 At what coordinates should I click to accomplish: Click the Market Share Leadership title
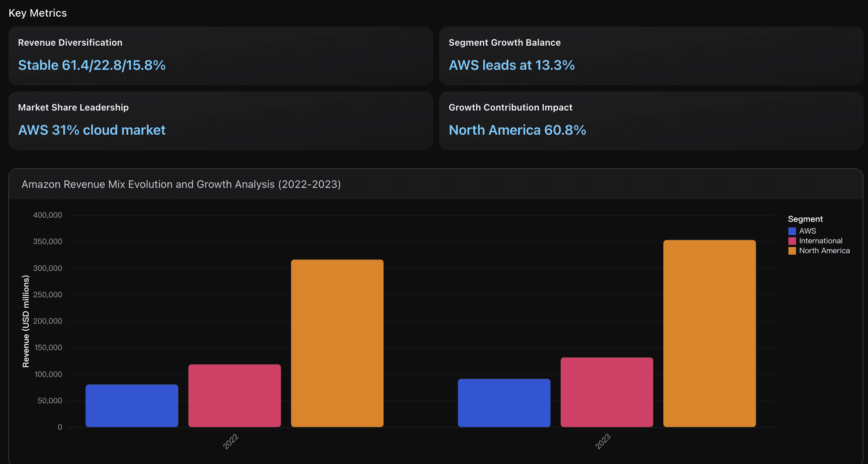(x=74, y=108)
